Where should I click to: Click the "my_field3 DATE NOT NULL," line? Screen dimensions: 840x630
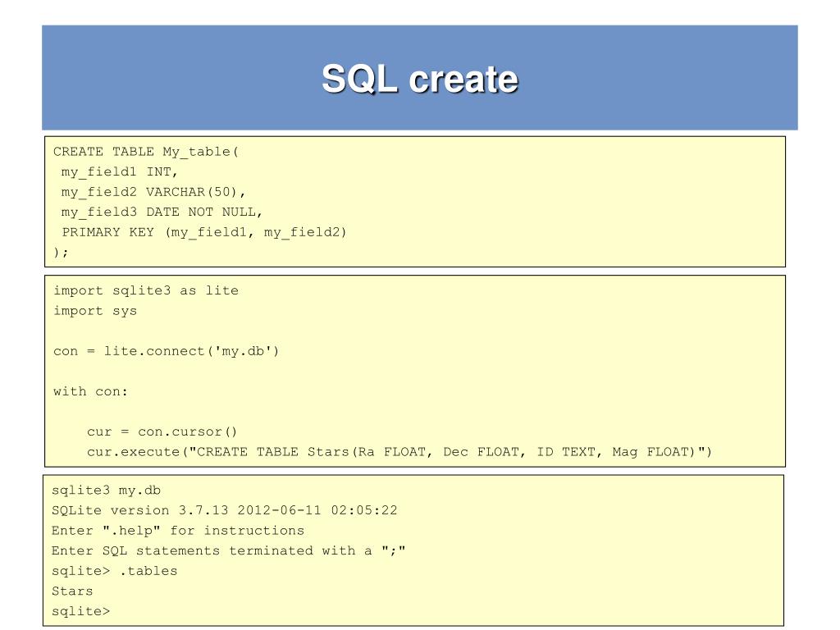[x=162, y=212]
